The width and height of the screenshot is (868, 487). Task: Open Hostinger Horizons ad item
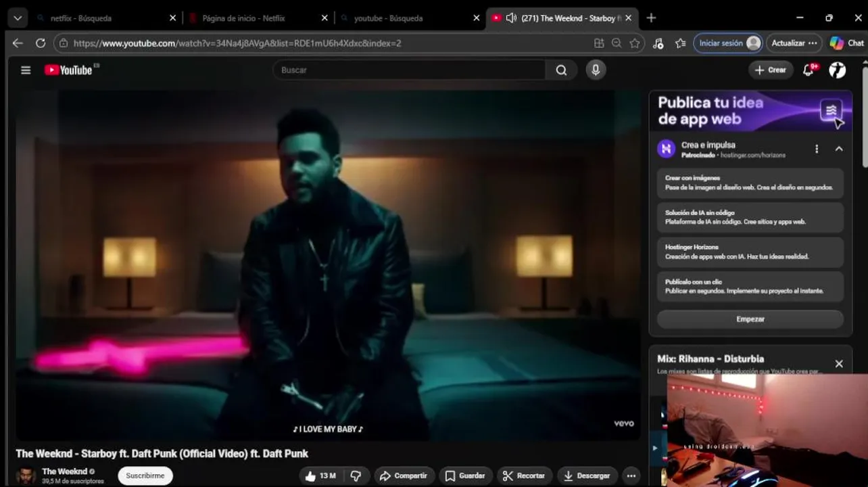coord(750,252)
